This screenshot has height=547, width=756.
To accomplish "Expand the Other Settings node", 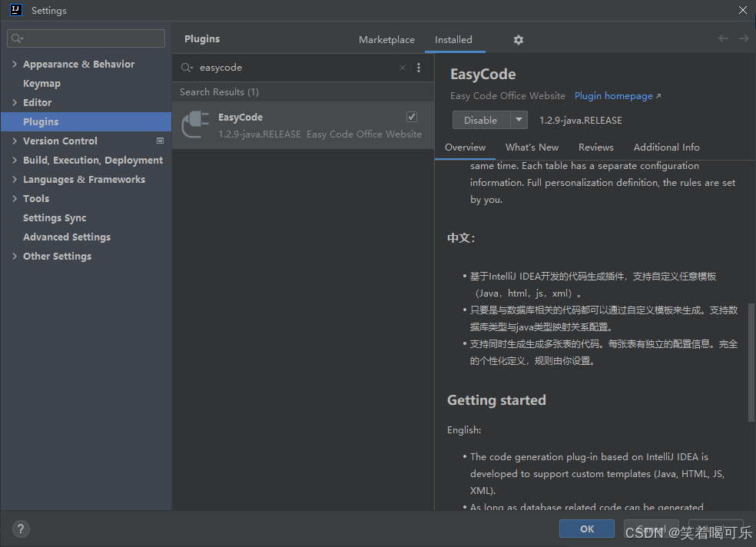I will (15, 257).
